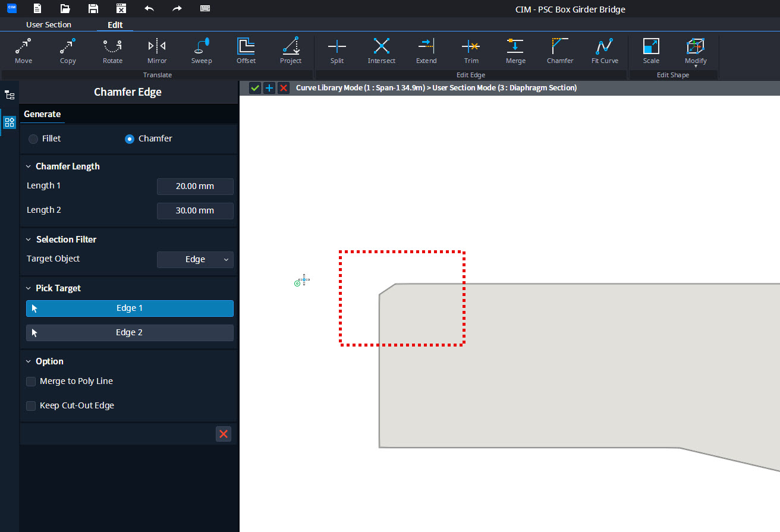Open the Offset tool
Viewport: 780px width, 532px height.
[x=246, y=51]
